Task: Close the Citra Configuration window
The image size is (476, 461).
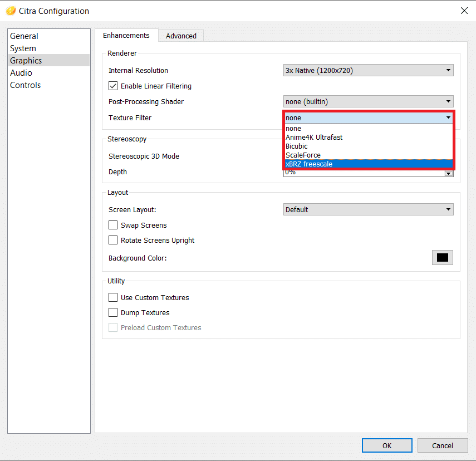Action: tap(464, 11)
